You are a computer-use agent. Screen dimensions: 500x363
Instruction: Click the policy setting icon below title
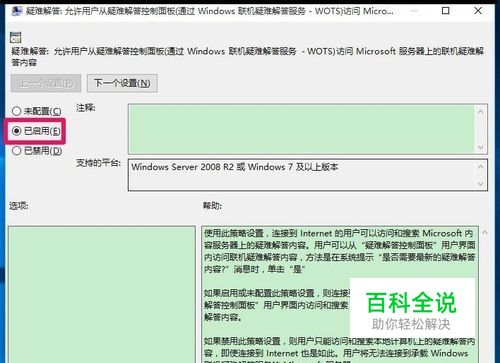point(16,37)
